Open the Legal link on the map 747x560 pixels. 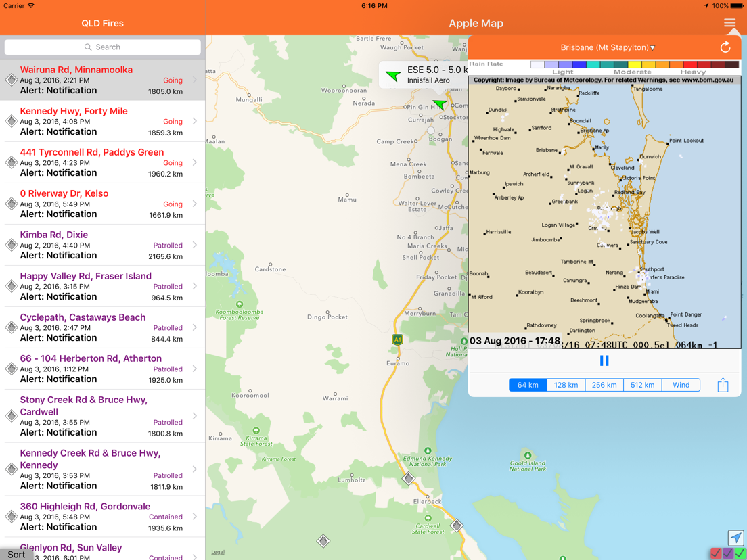tap(218, 552)
